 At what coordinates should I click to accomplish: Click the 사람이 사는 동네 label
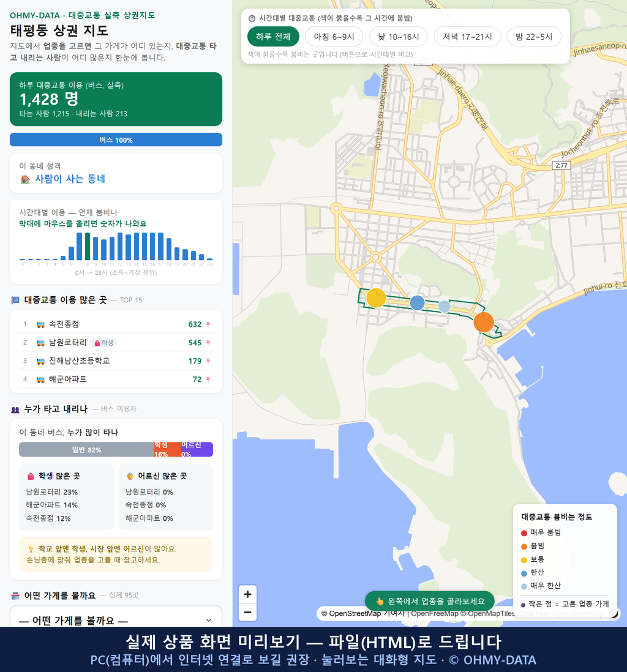click(x=70, y=179)
